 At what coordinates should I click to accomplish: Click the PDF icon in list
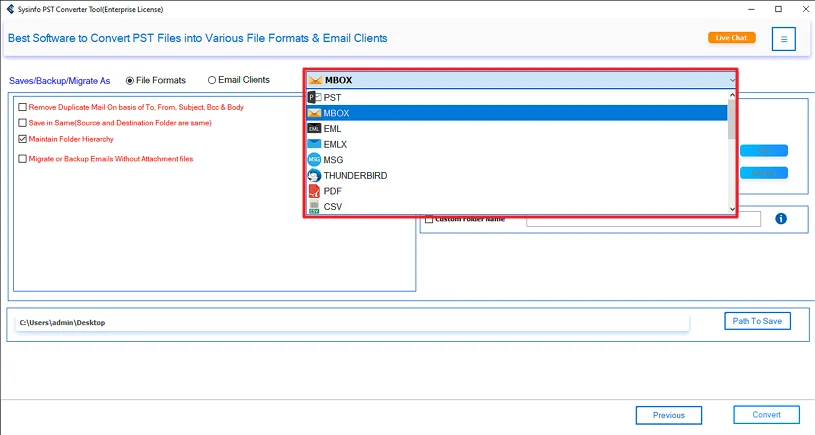point(314,191)
